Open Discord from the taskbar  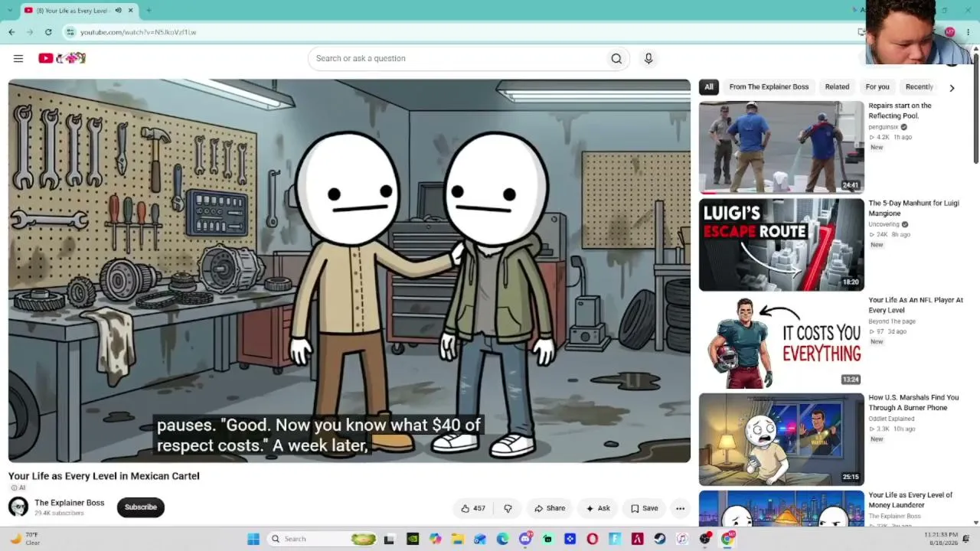coord(525,539)
